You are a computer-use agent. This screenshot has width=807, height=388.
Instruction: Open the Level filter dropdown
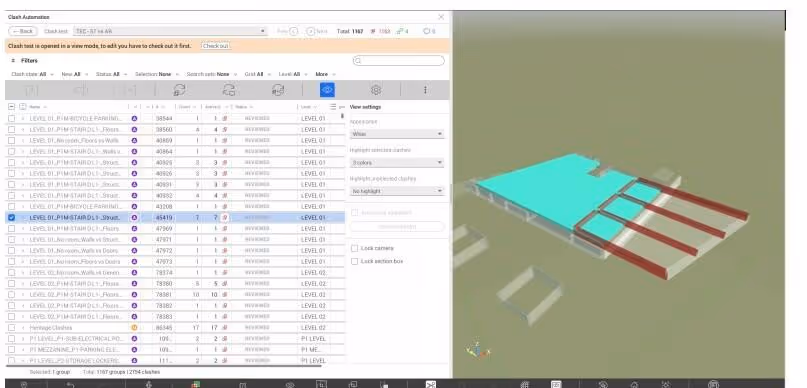[292, 74]
